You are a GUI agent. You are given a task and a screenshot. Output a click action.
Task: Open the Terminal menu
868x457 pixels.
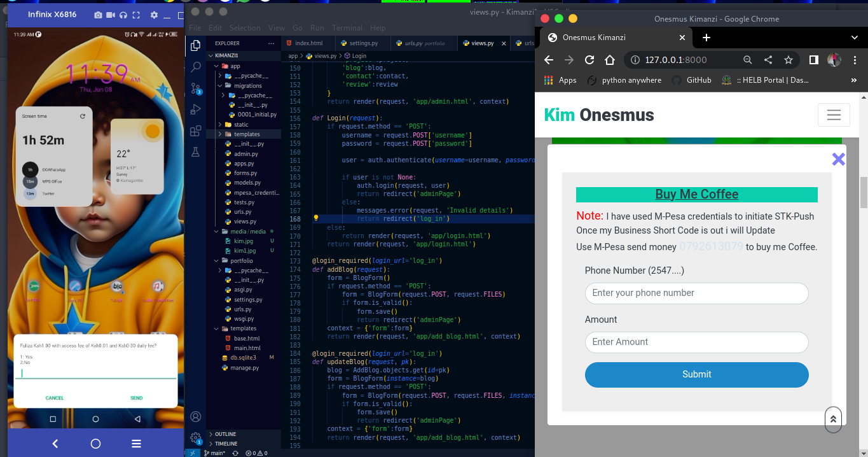[347, 28]
